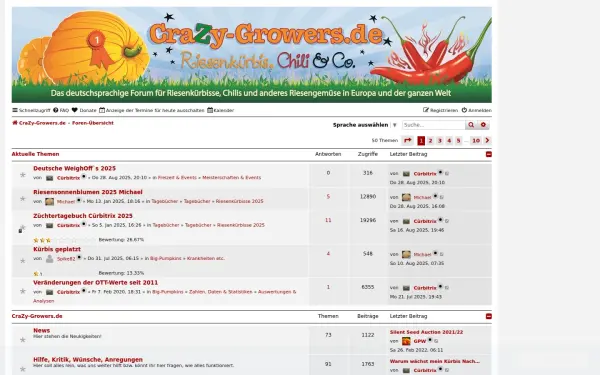Click star icon of Deutsche WeighOff's topic

23,175
